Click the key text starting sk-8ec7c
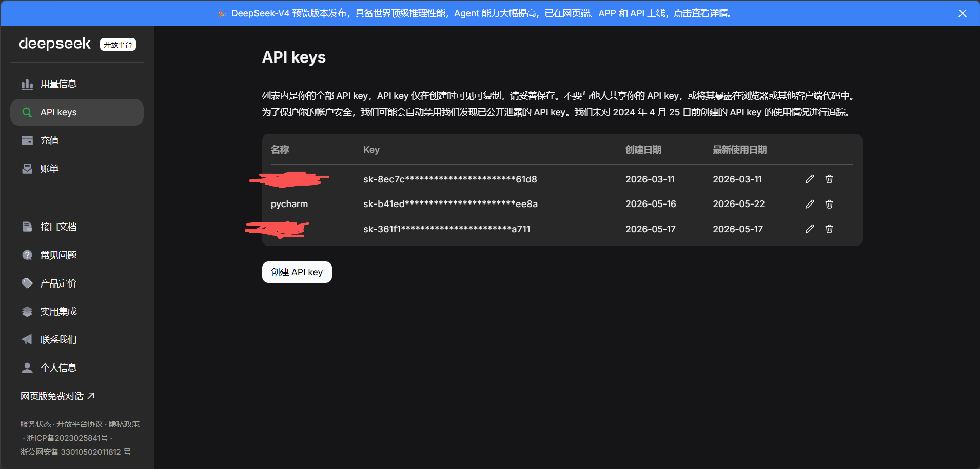Viewport: 980px width, 469px height. (450, 179)
